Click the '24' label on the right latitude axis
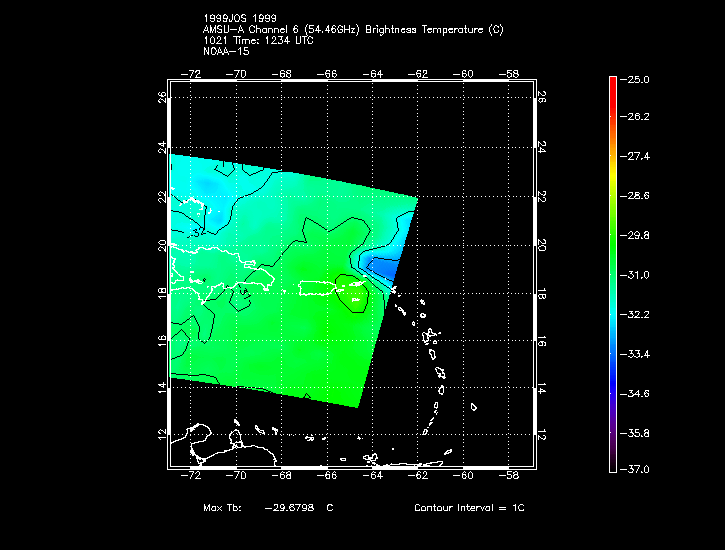Viewport: 725px width, 550px height. 542,147
